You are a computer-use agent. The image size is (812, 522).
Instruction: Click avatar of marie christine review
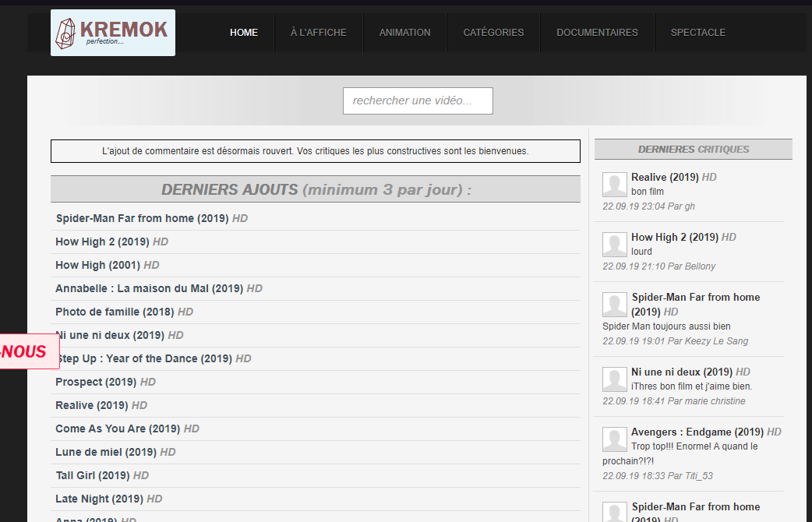[615, 379]
